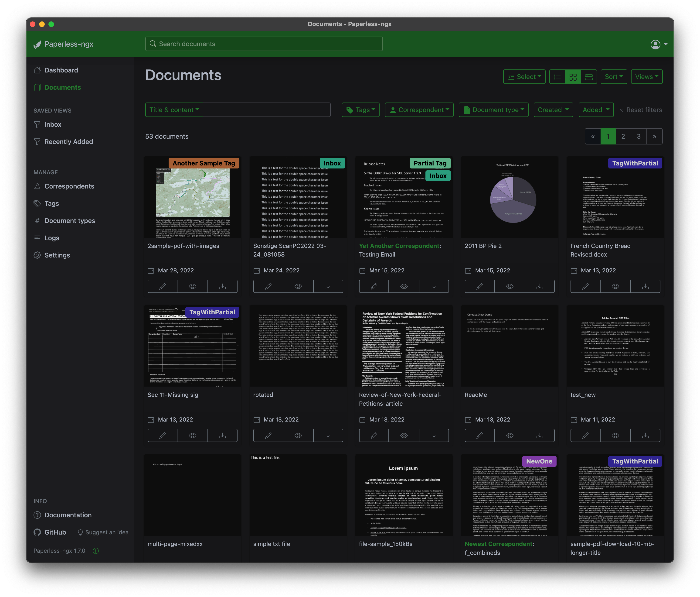
Task: Click user account icon in top bar
Action: [655, 44]
